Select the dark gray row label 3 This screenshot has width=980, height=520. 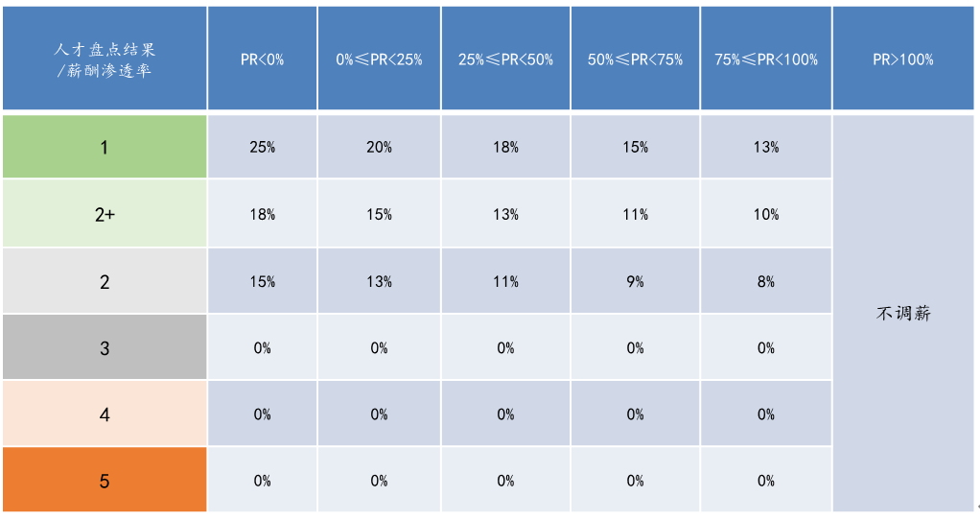pos(105,347)
